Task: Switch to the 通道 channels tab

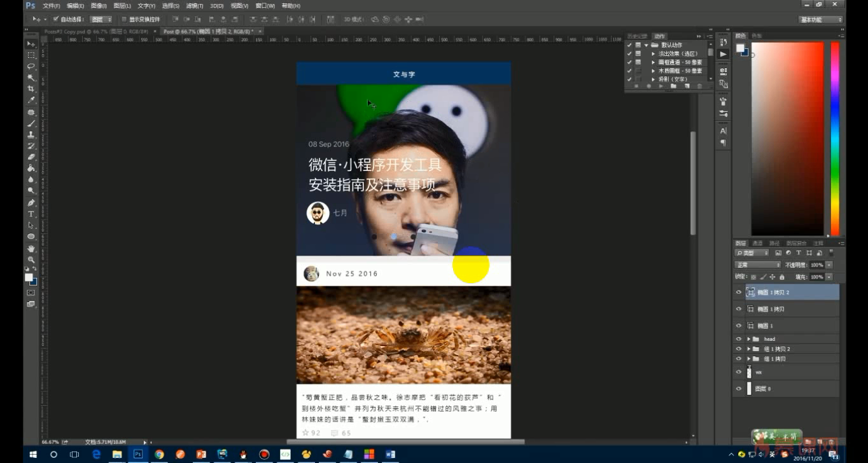Action: [757, 243]
